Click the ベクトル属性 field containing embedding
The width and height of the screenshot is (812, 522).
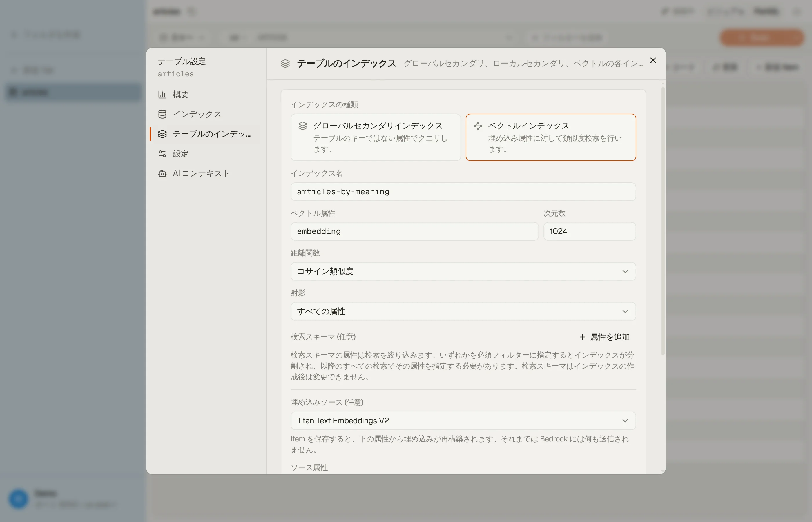tap(414, 231)
